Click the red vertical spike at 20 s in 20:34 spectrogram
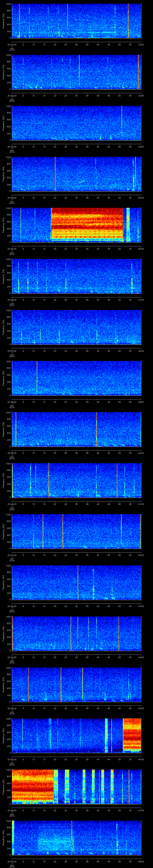The height and width of the screenshot is (868, 153). tap(55, 174)
